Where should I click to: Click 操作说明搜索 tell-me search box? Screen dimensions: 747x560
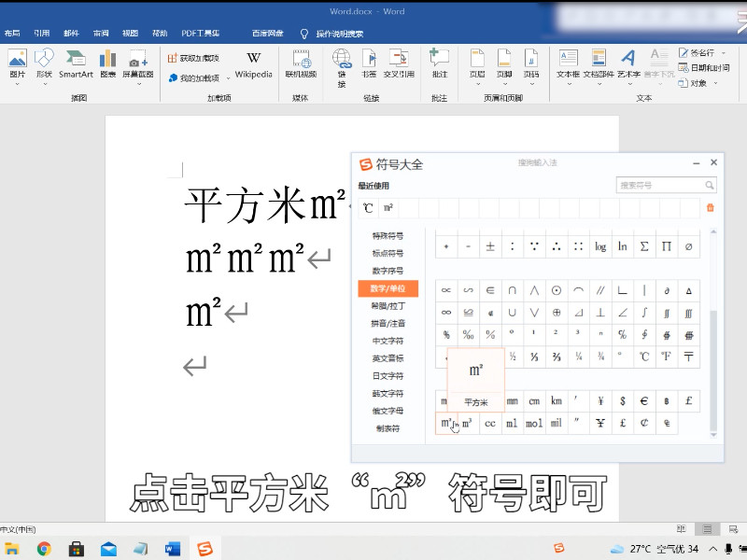pyautogui.click(x=340, y=34)
